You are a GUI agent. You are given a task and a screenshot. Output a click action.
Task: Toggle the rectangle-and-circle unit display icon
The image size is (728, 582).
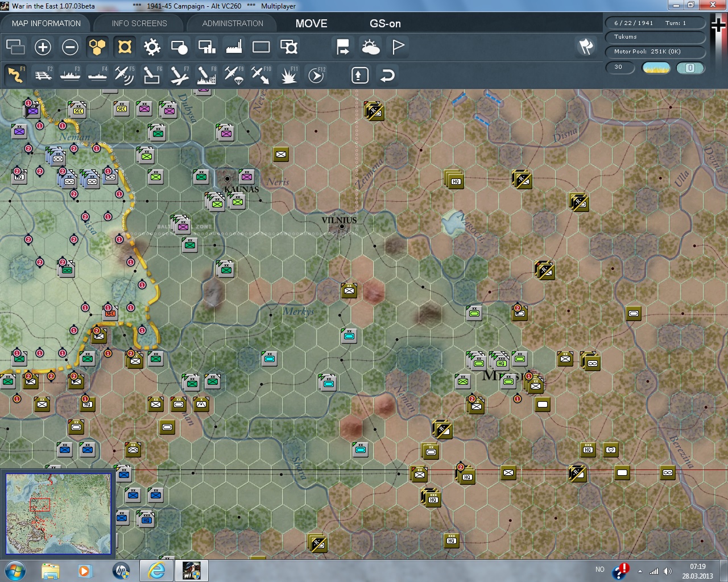[x=179, y=47]
